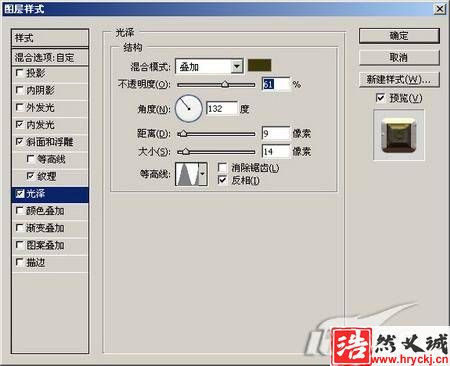
Task: Click the distance field showing 9
Action: 276,134
